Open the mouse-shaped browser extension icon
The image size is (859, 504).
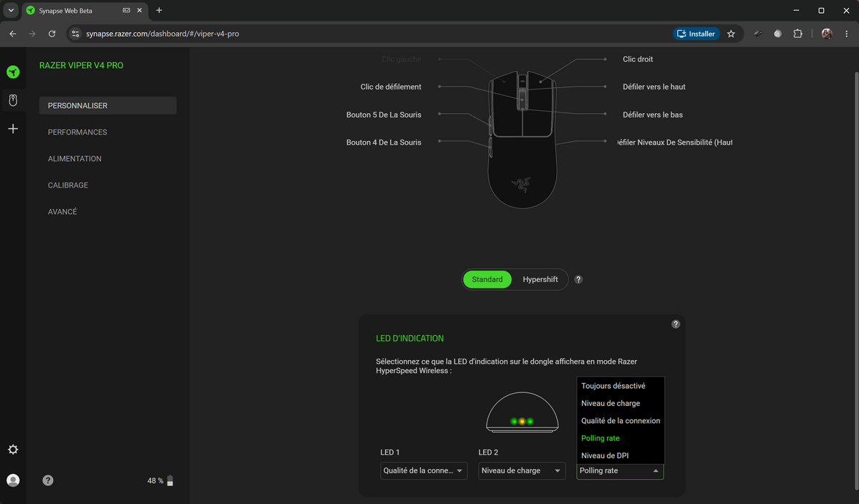[758, 34]
